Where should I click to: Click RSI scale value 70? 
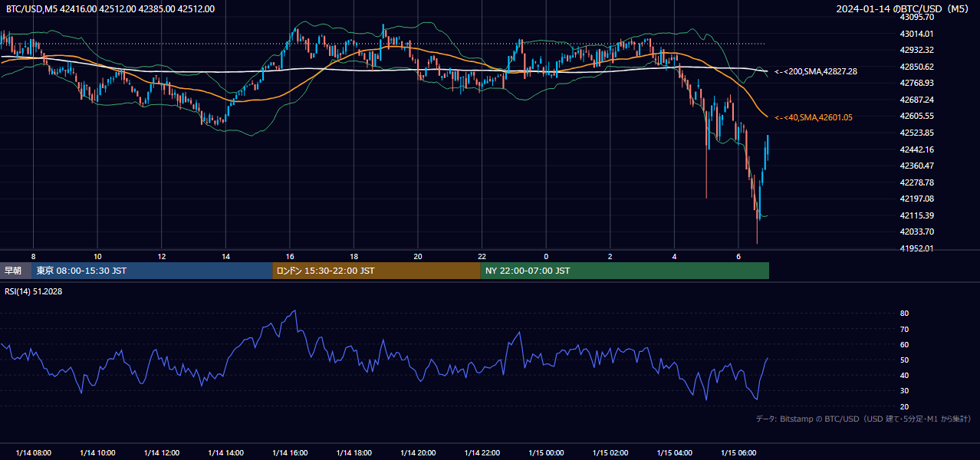pos(905,329)
